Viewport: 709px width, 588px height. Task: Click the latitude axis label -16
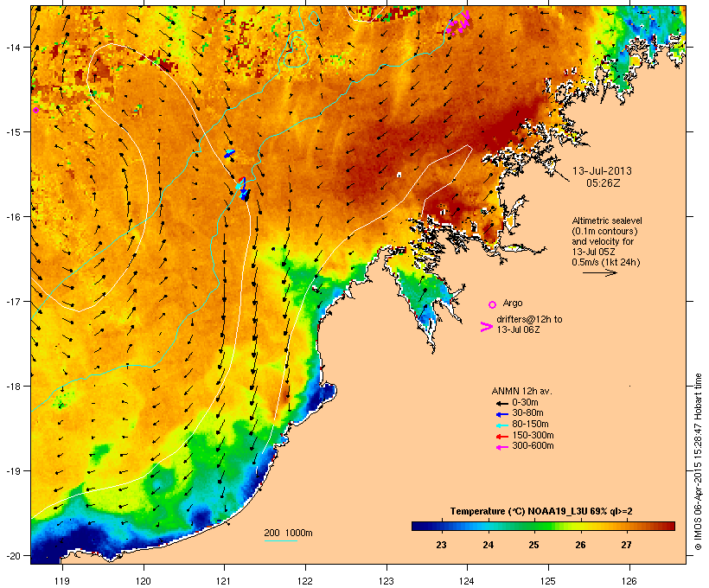tap(13, 217)
